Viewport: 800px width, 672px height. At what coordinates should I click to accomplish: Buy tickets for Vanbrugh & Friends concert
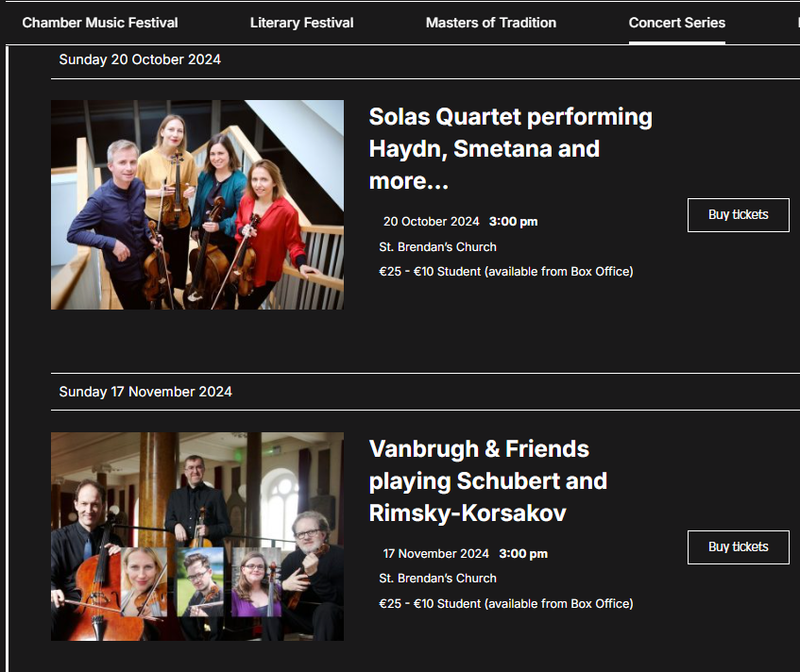738,547
